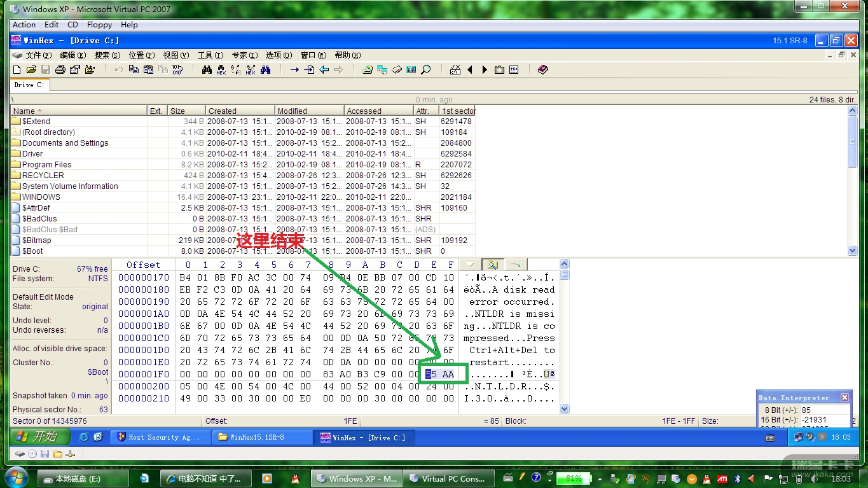Viewport: 868px width, 488px height.
Task: Click the Open file folder icon
Action: (x=31, y=69)
